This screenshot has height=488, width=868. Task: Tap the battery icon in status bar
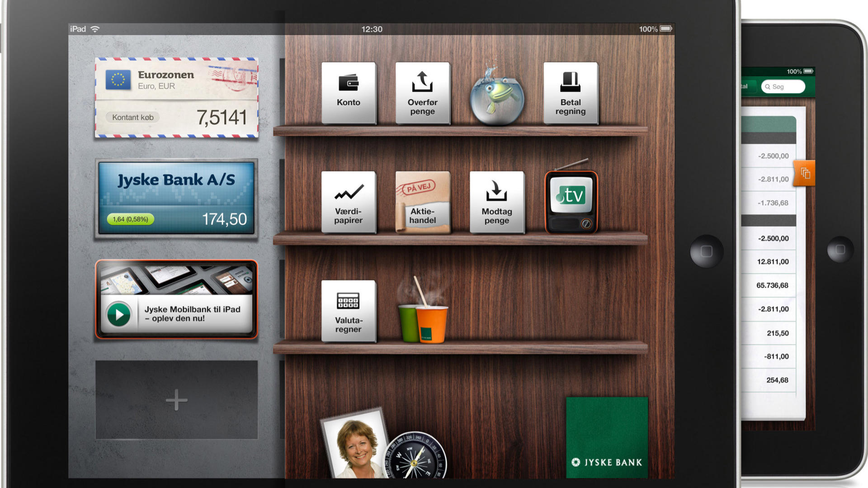click(666, 28)
